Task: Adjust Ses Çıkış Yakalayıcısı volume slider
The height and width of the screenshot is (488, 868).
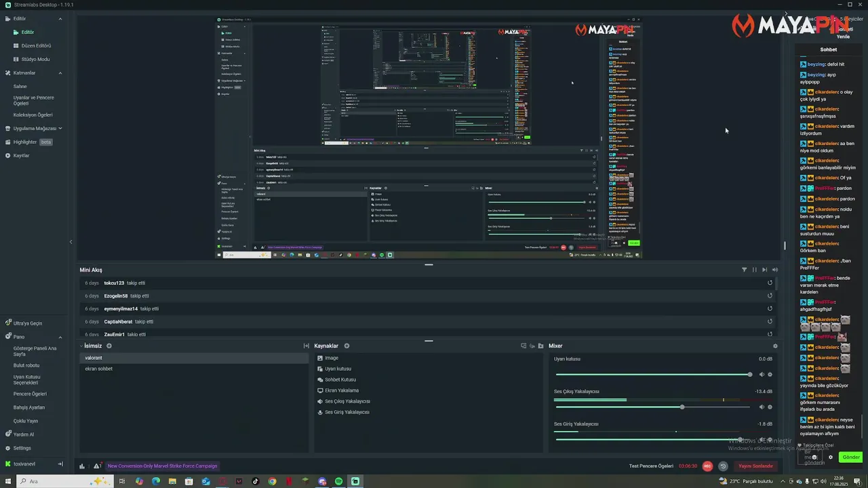Action: pyautogui.click(x=652, y=407)
